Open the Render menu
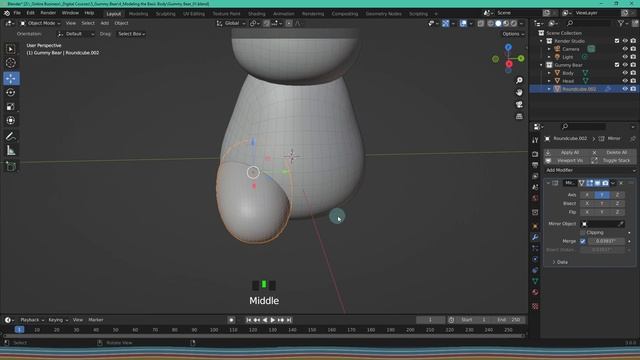The width and height of the screenshot is (640, 360). coord(48,13)
